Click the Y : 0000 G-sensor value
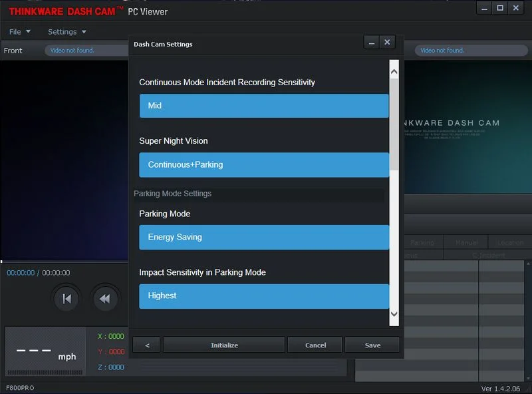The width and height of the screenshot is (532, 394). point(111,351)
